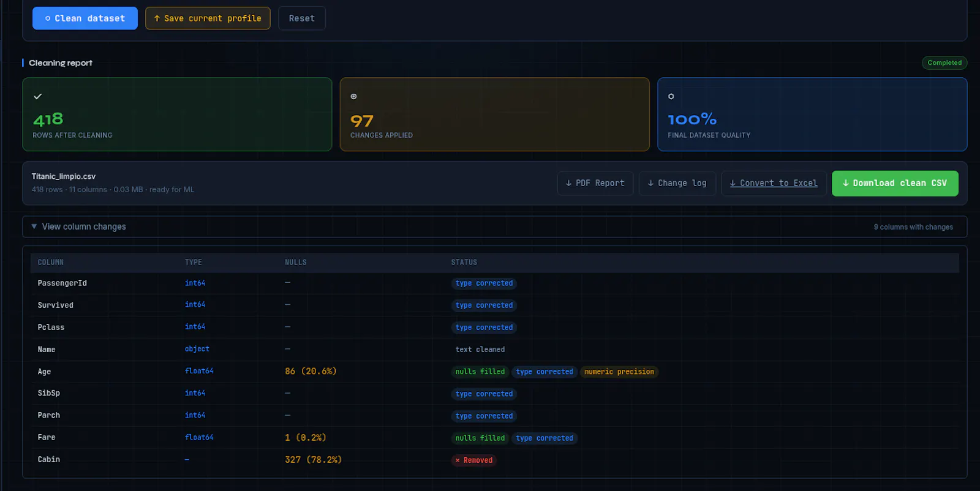Click the Reset button
The image size is (980, 491).
coord(302,18)
